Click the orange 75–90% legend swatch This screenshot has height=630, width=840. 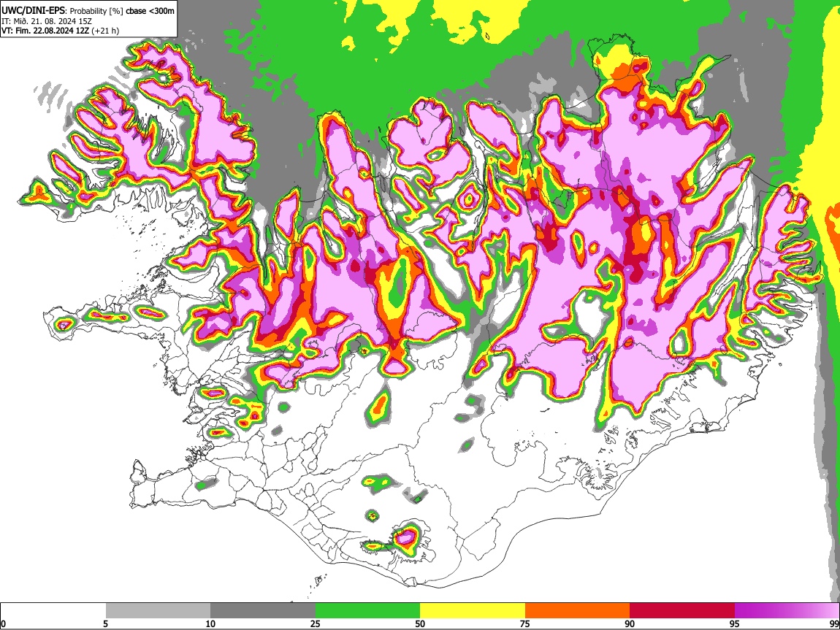coord(577,611)
